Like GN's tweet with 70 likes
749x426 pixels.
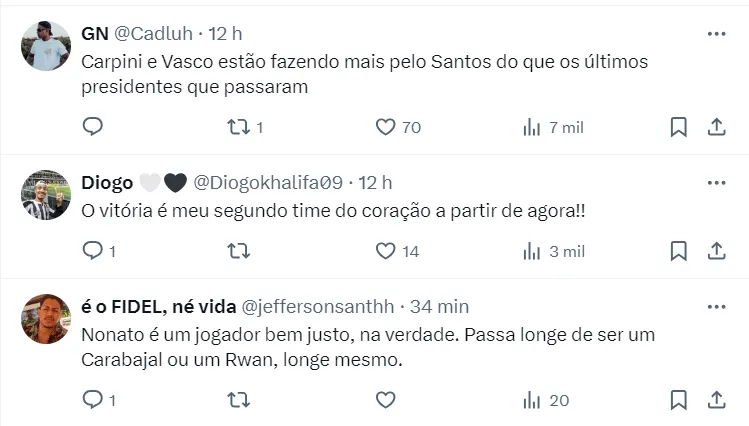tap(386, 127)
